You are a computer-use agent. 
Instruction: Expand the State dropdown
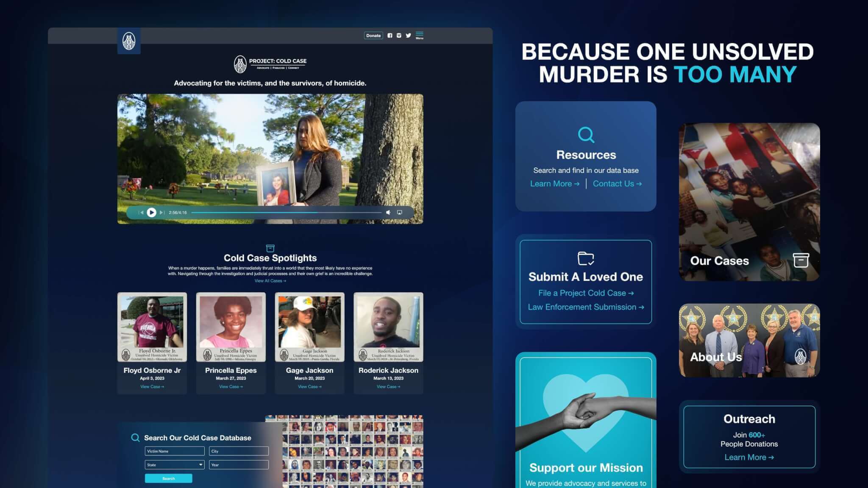tap(175, 465)
